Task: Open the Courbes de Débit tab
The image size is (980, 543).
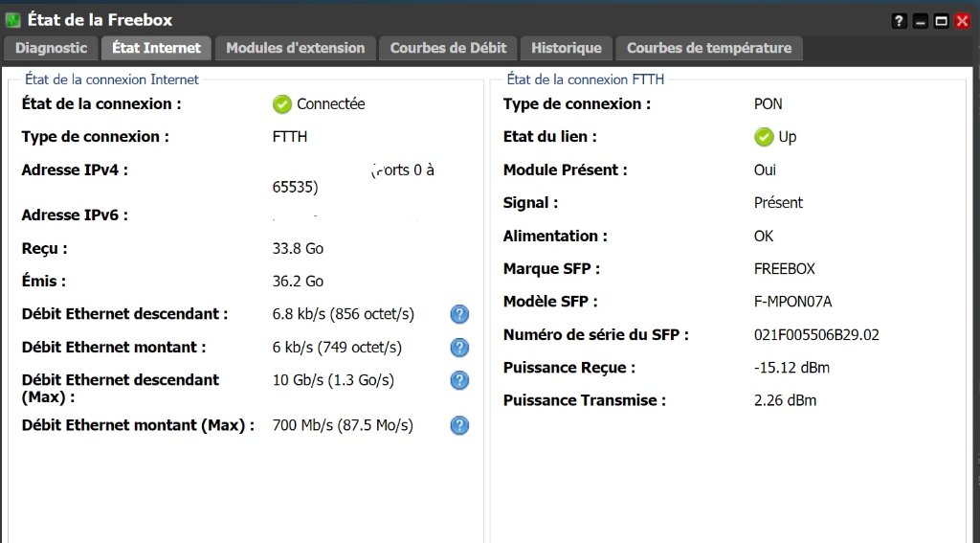Action: point(448,48)
